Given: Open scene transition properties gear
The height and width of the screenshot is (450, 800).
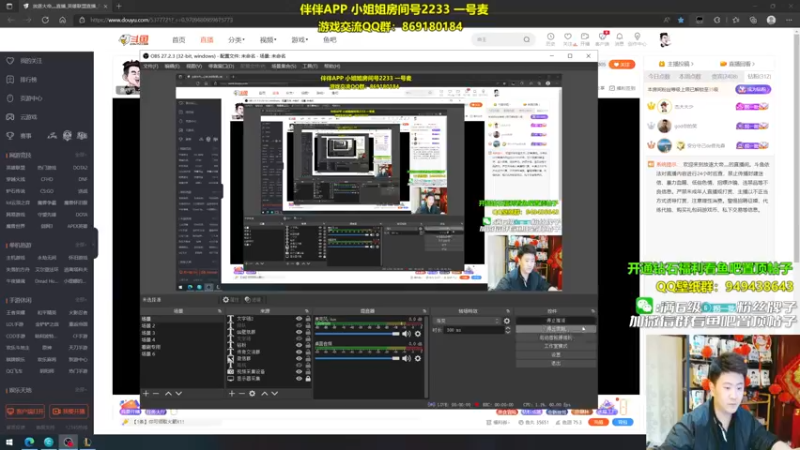Looking at the screenshot, I should click(x=507, y=321).
